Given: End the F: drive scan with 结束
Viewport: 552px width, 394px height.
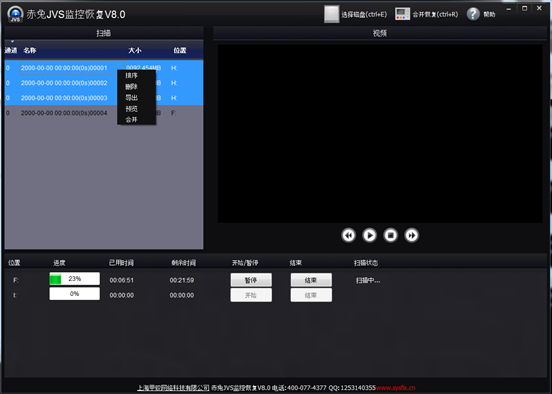Looking at the screenshot, I should pyautogui.click(x=311, y=280).
